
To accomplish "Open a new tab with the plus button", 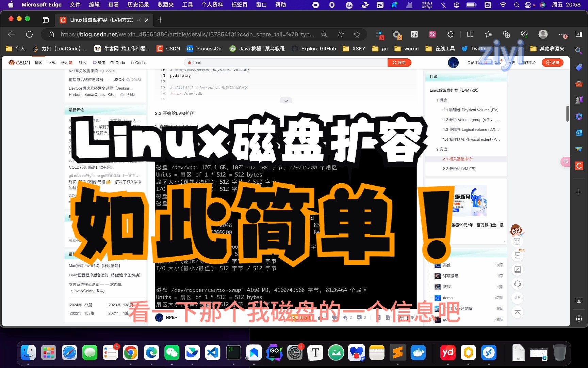I will pos(160,20).
